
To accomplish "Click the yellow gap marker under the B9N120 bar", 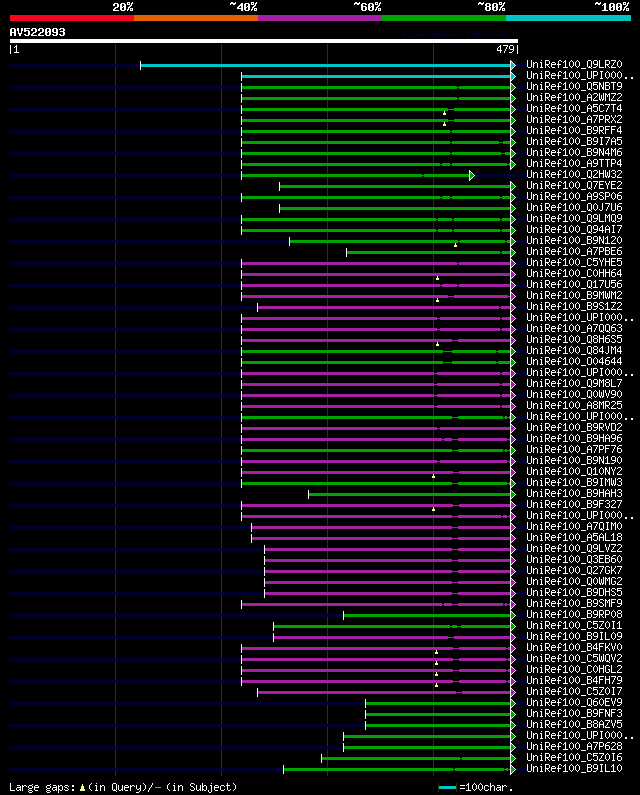I will (455, 245).
